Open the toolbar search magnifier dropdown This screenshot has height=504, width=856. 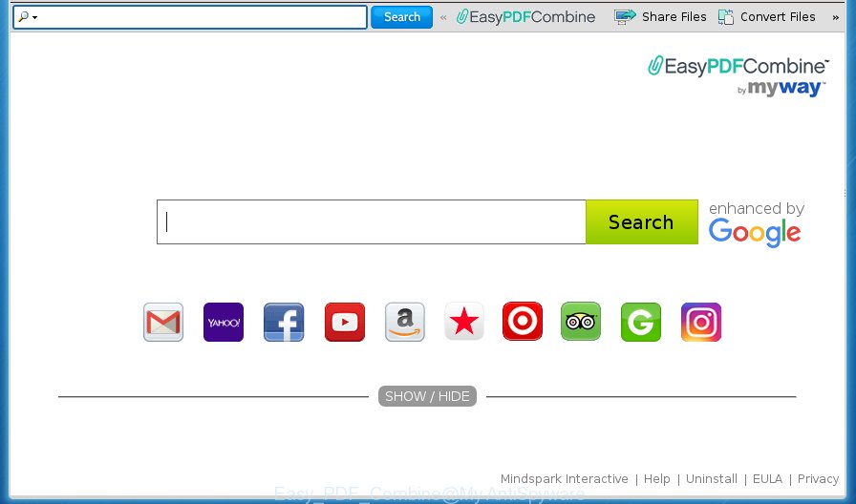coord(28,17)
